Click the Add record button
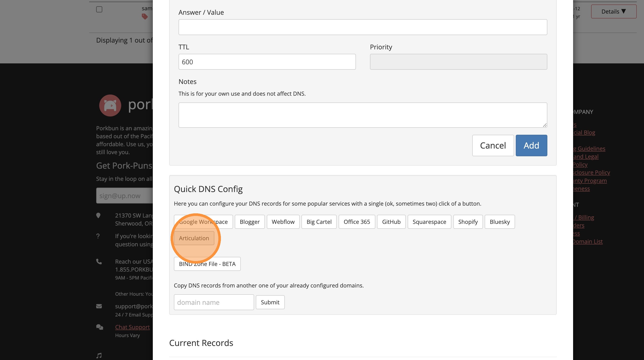 [x=531, y=145]
